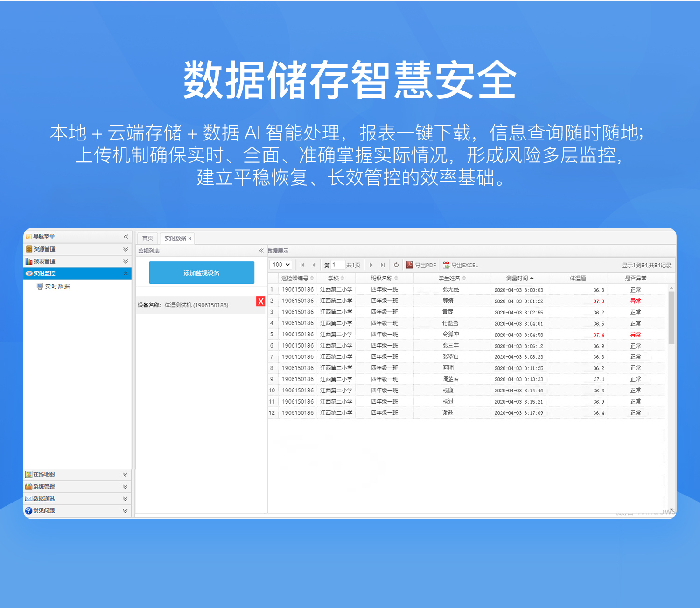
Task: Select 实时数据 item in the tree
Action: click(x=57, y=287)
